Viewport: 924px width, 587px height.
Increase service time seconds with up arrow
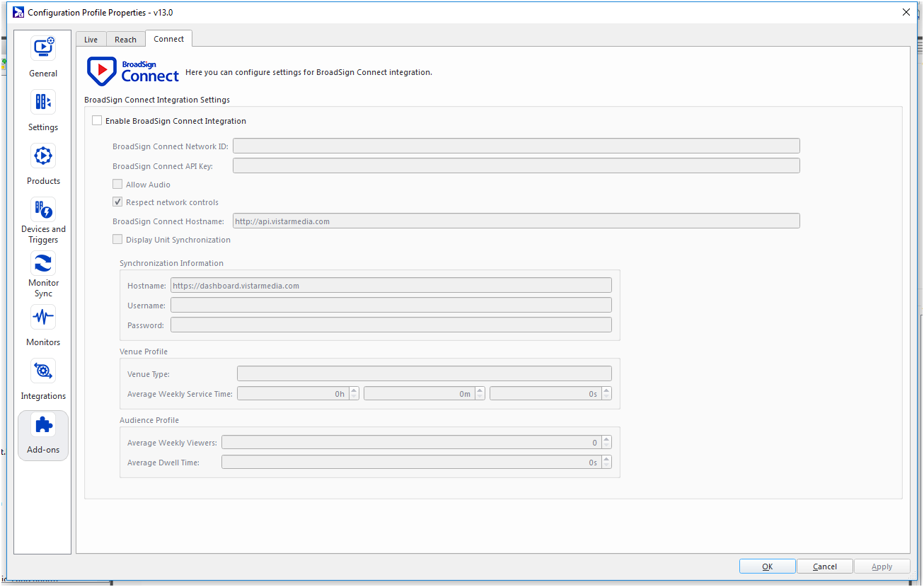click(x=606, y=390)
